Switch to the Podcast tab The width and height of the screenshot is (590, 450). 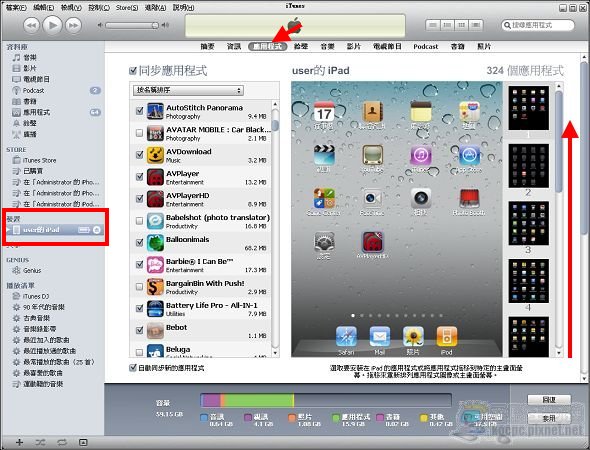[426, 47]
